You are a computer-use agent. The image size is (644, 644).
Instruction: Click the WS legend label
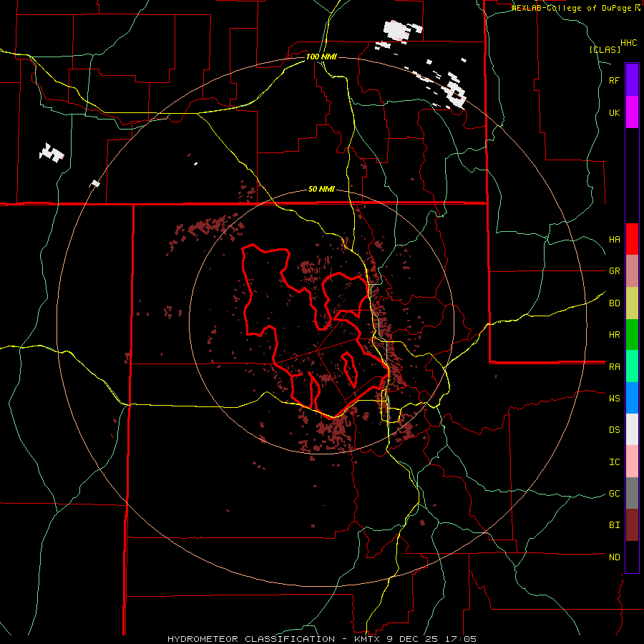click(x=614, y=398)
